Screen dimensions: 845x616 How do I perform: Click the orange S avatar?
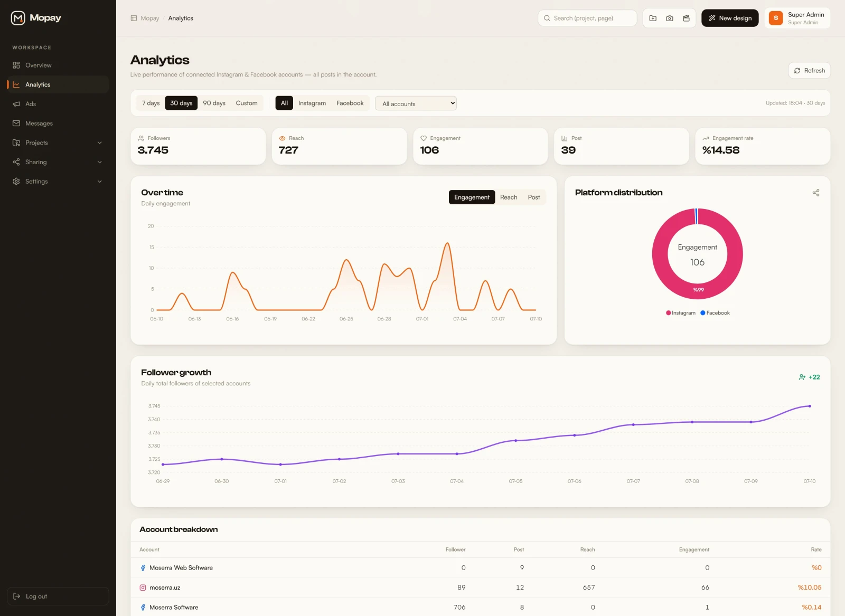point(776,18)
